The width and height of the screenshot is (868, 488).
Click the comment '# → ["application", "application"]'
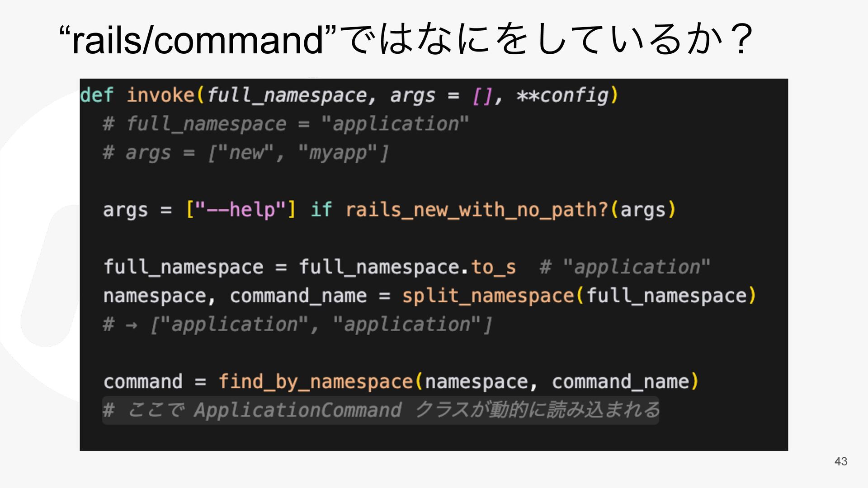tap(297, 325)
